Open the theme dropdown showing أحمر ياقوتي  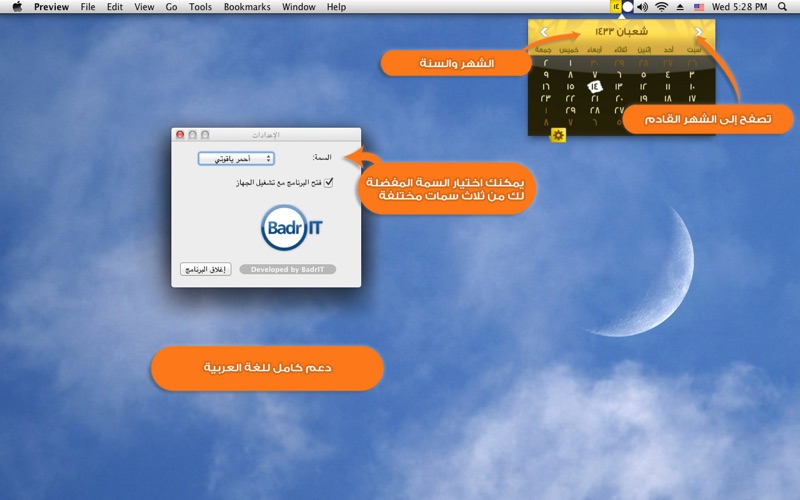[236, 159]
